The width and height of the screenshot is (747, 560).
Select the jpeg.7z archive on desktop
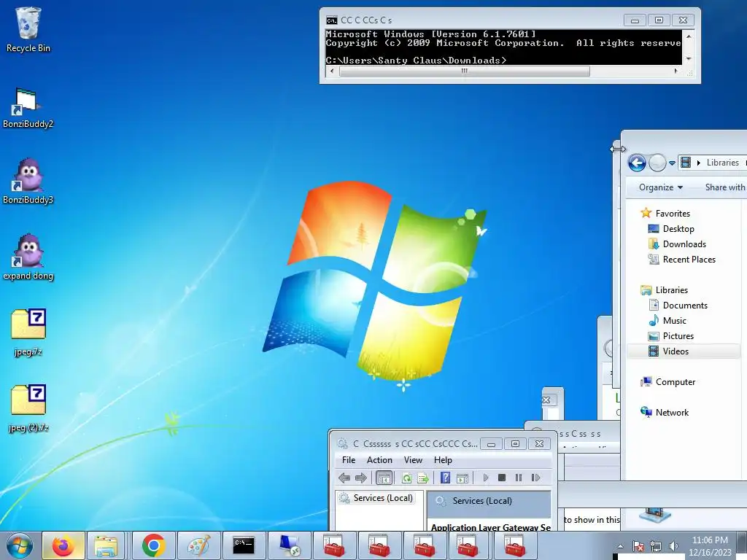[x=28, y=332]
